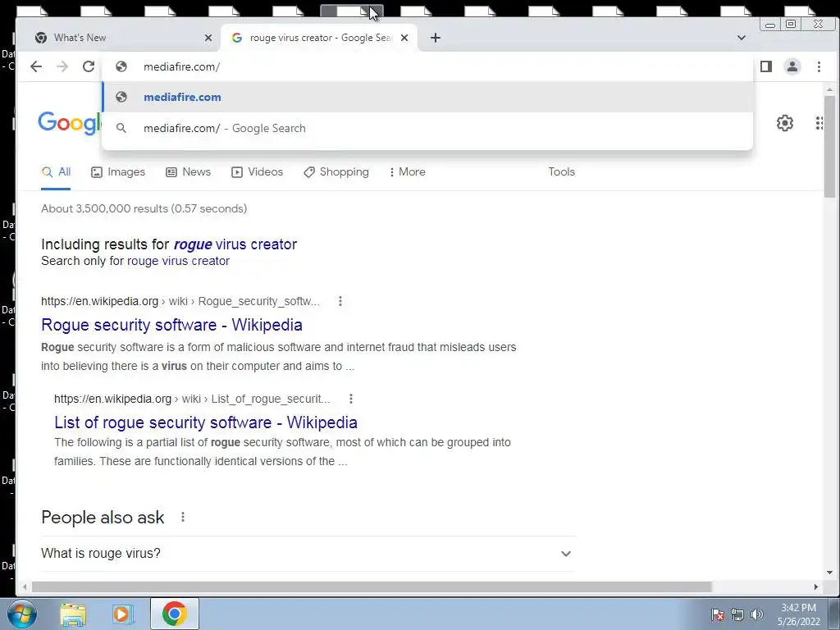This screenshot has height=630, width=840.
Task: Click the horizontal scrollbar thumb
Action: (372, 587)
